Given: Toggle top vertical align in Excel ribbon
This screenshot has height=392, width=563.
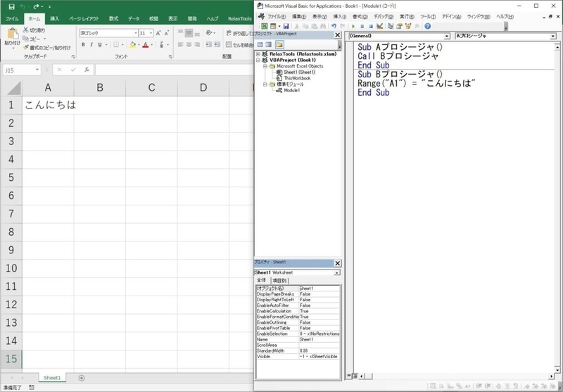Looking at the screenshot, I should (181, 33).
